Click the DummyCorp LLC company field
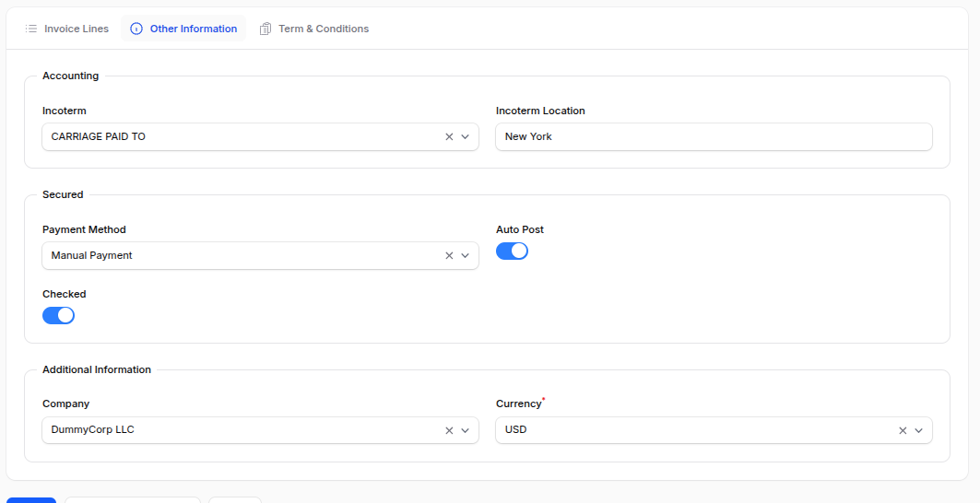This screenshot has height=503, width=980. click(240, 430)
